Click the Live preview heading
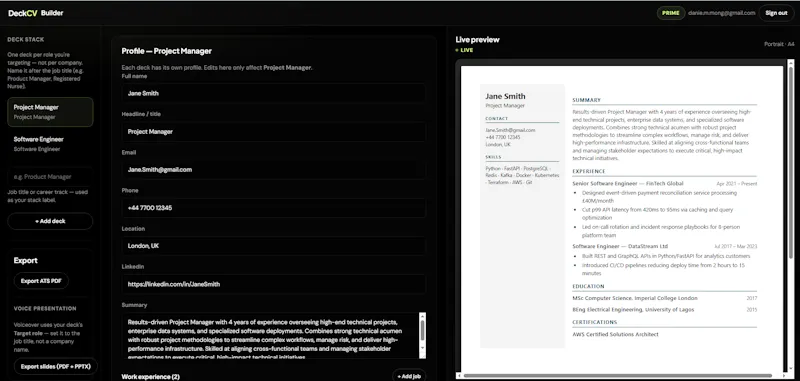The image size is (800, 381). pyautogui.click(x=478, y=40)
